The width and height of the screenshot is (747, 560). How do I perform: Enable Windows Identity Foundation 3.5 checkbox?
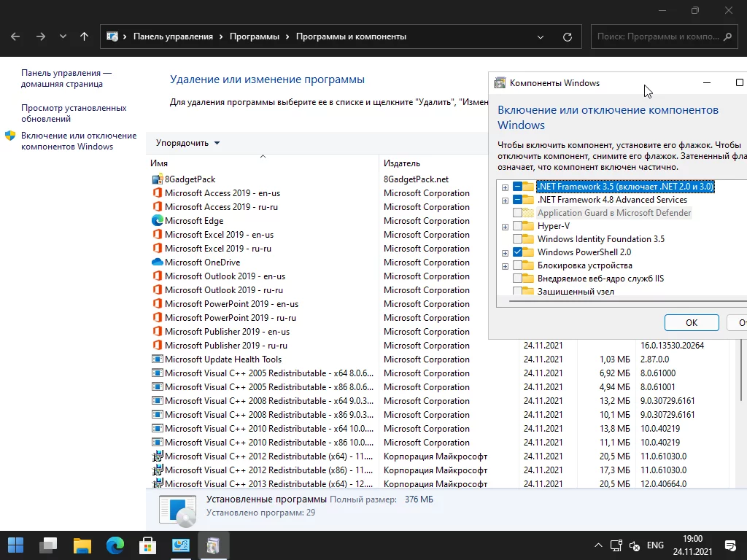click(x=517, y=239)
